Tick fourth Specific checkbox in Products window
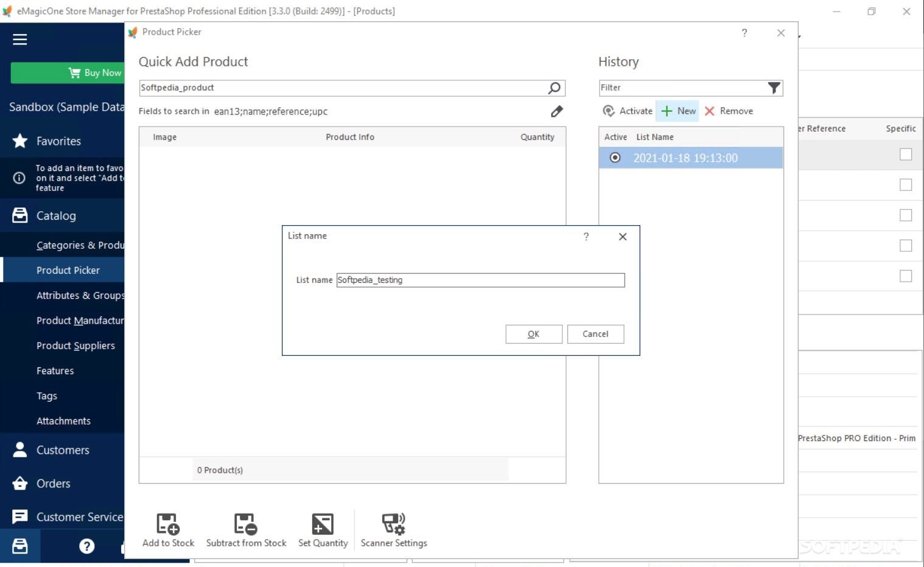 coord(906,246)
